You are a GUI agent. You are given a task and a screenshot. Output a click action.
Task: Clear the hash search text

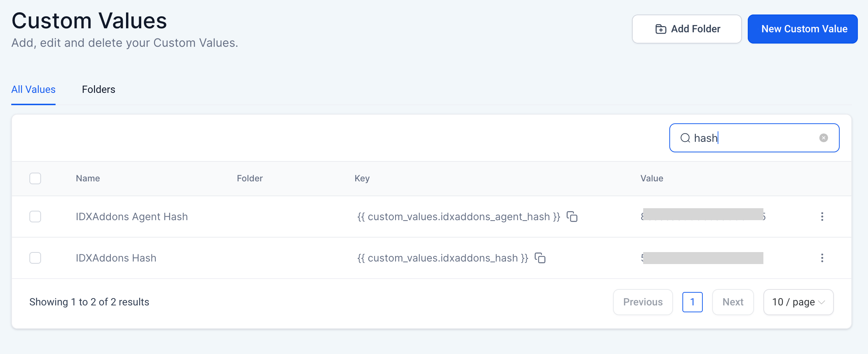tap(823, 138)
